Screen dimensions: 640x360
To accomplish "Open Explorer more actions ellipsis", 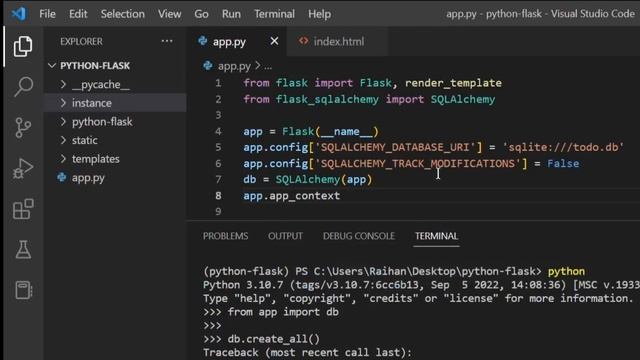I will [x=167, y=41].
